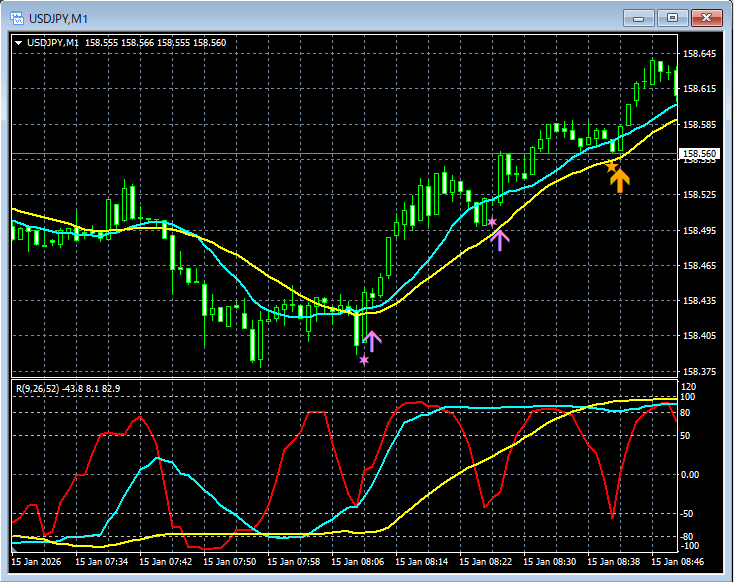Click the USDJPY,M1 title bar text

point(59,17)
